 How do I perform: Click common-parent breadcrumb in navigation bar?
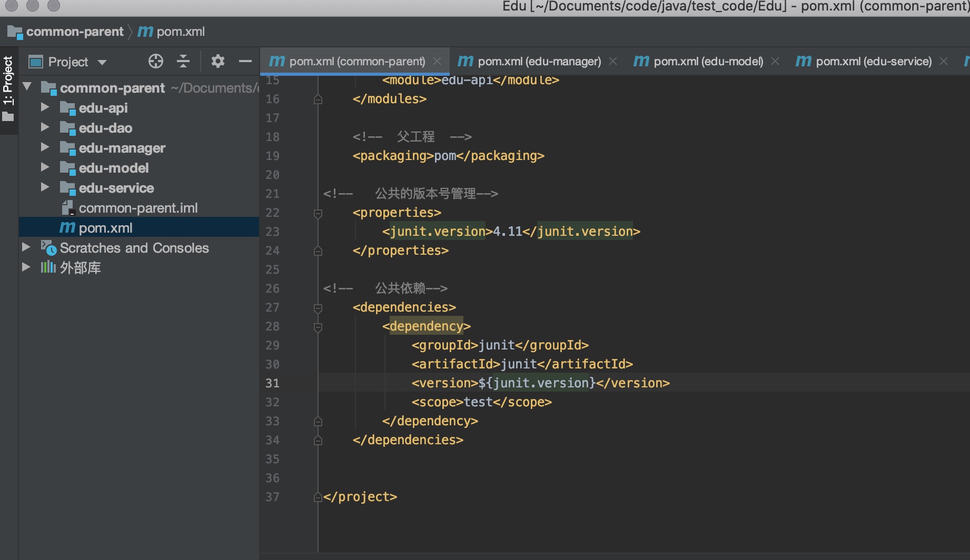[x=74, y=32]
